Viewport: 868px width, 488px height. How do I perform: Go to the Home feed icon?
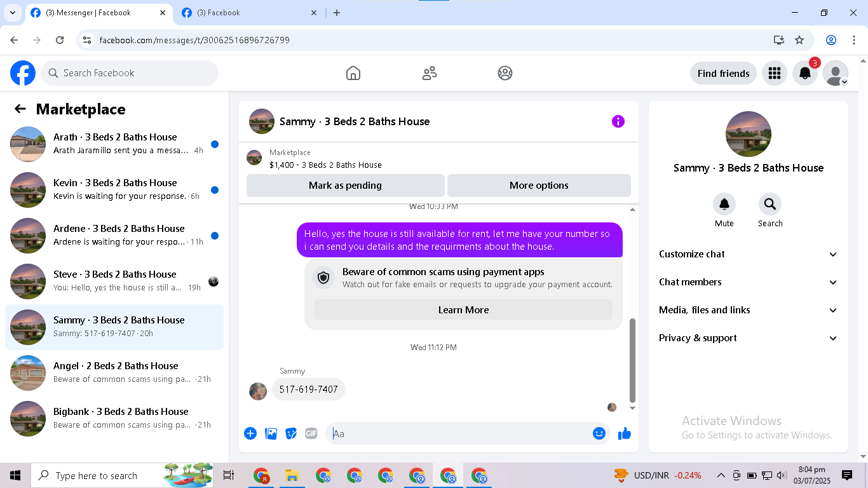pyautogui.click(x=353, y=73)
